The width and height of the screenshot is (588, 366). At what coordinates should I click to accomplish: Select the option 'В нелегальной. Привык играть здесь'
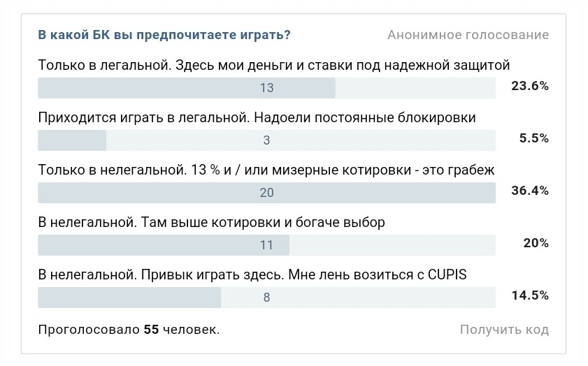(x=252, y=275)
